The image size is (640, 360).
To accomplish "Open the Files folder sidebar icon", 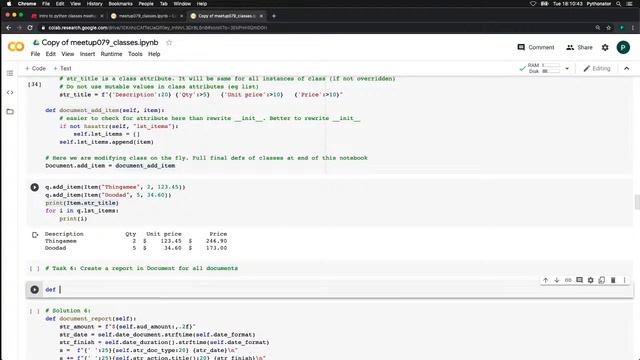I will 10,111.
